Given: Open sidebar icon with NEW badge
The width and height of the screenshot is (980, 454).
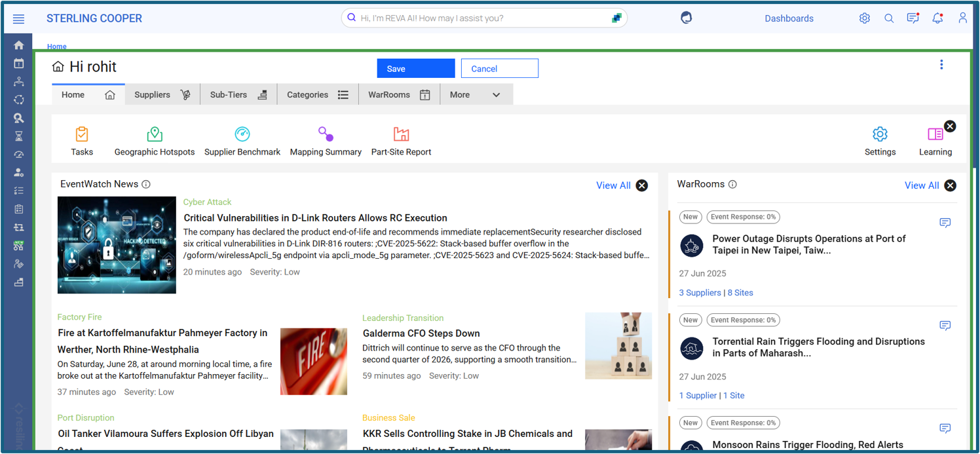Looking at the screenshot, I should click(18, 246).
